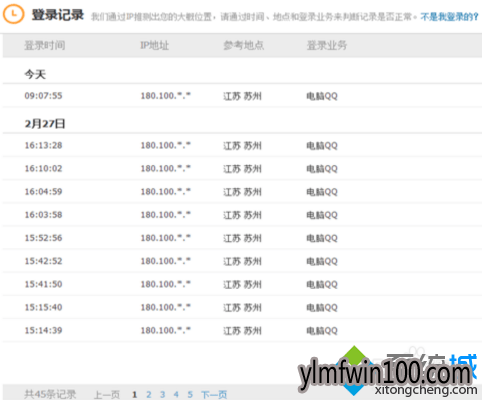Click IP address in the 15:52:56 row
The width and height of the screenshot is (482, 400).
166,238
